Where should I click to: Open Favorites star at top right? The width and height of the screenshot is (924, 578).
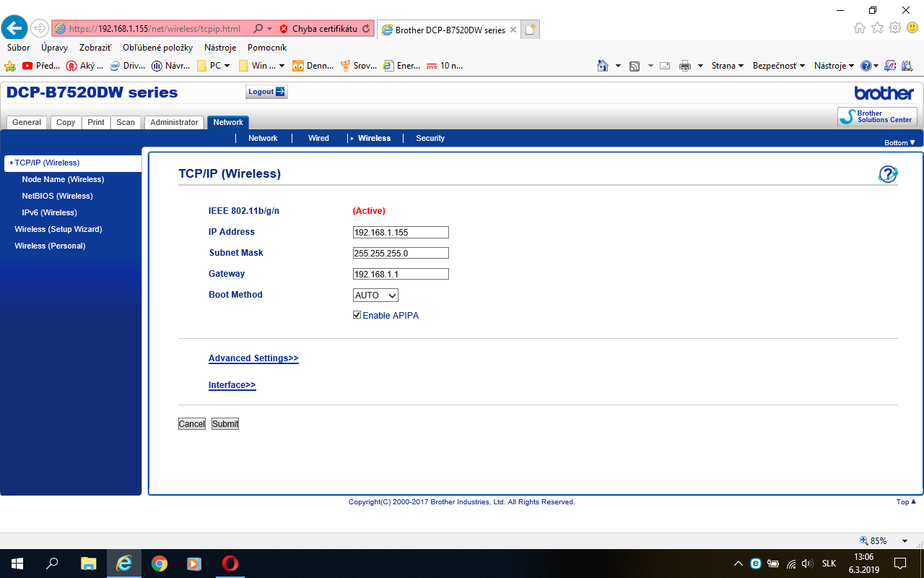(x=877, y=28)
